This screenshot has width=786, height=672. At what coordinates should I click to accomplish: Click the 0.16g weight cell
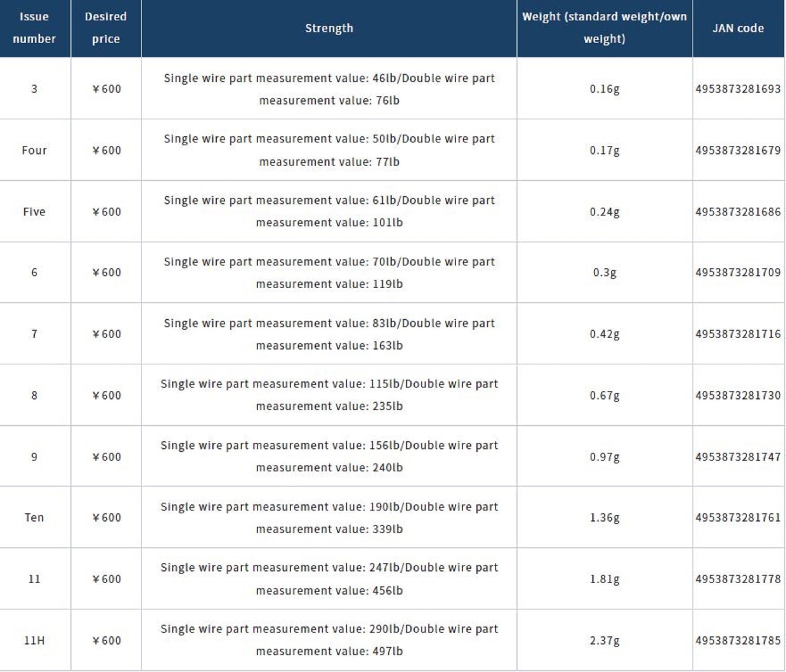point(604,89)
